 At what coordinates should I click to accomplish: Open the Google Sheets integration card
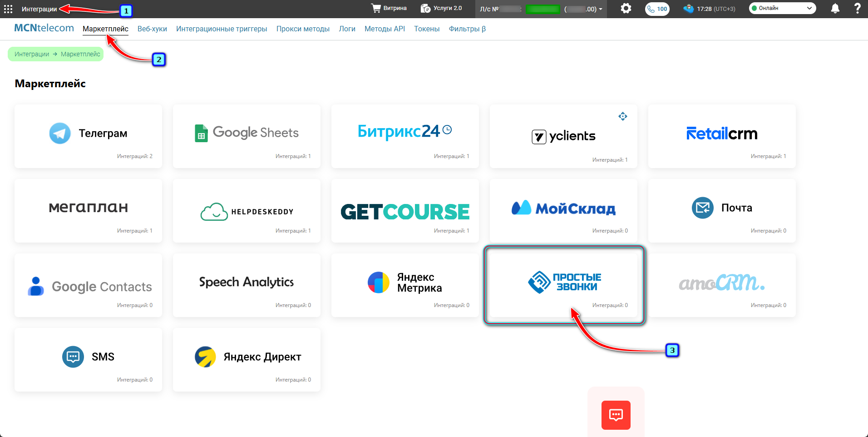[x=247, y=136]
